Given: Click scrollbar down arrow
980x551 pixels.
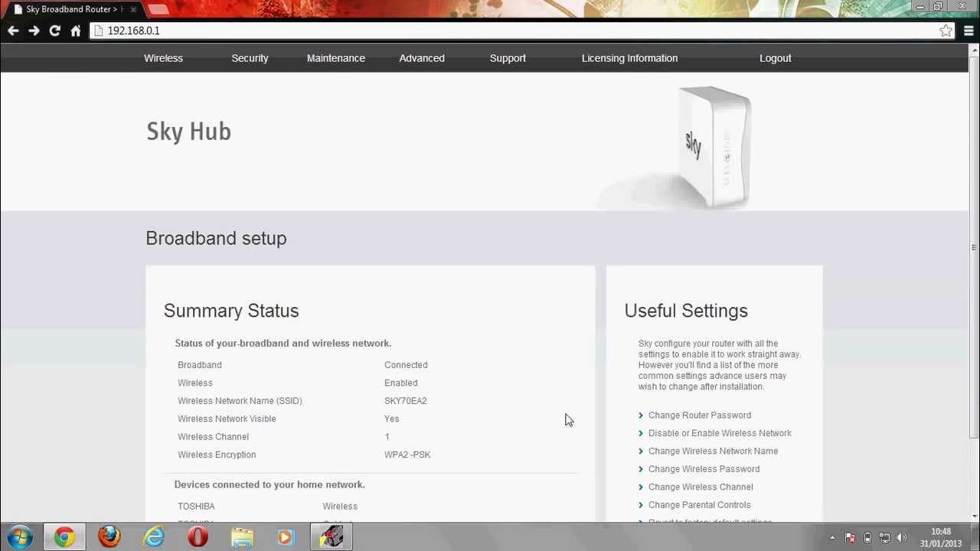Looking at the screenshot, I should pyautogui.click(x=974, y=517).
